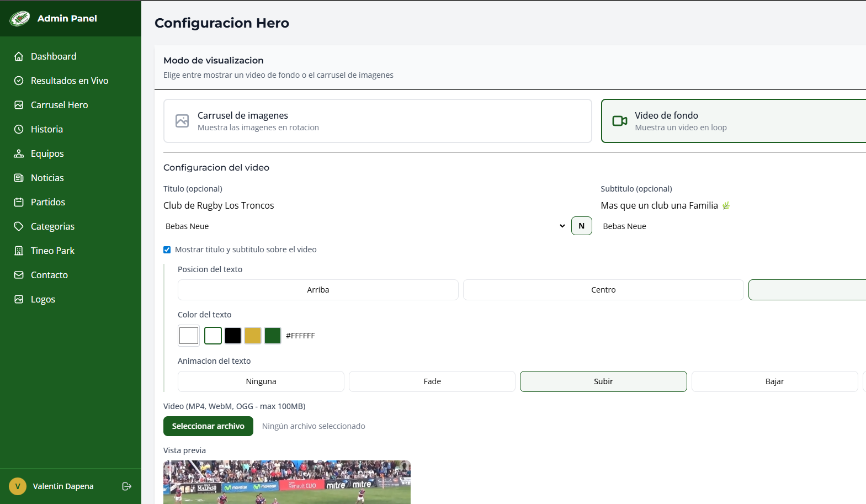Click the Carrusel Hero image icon in sidebar
The height and width of the screenshot is (504, 866).
(x=19, y=105)
